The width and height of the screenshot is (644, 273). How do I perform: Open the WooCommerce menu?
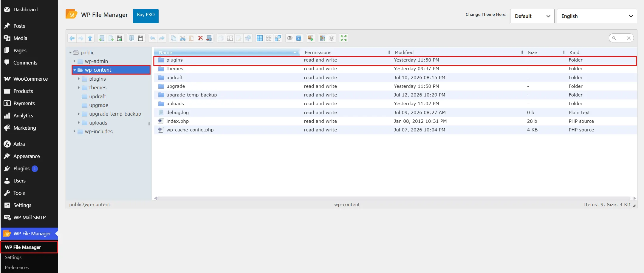coord(29,79)
